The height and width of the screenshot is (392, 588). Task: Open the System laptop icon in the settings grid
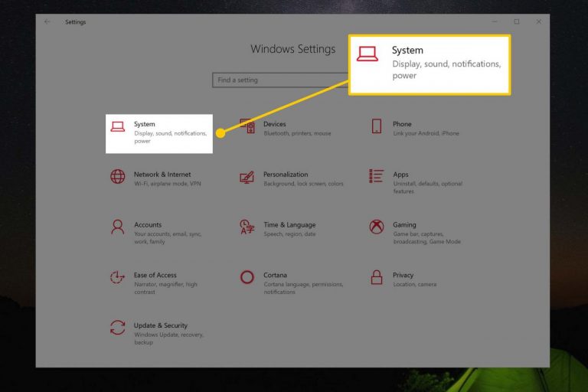click(118, 126)
